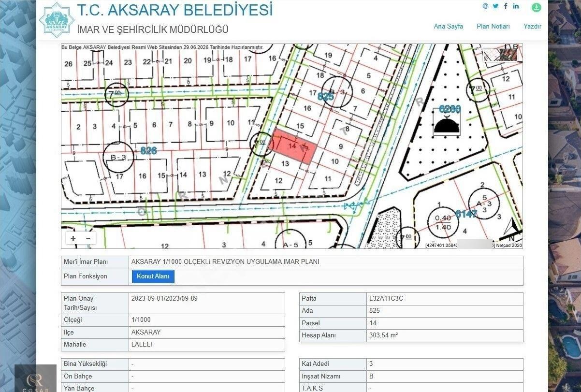Zoom out the map with minus button
This screenshot has height=392, width=581.
pyautogui.click(x=88, y=238)
